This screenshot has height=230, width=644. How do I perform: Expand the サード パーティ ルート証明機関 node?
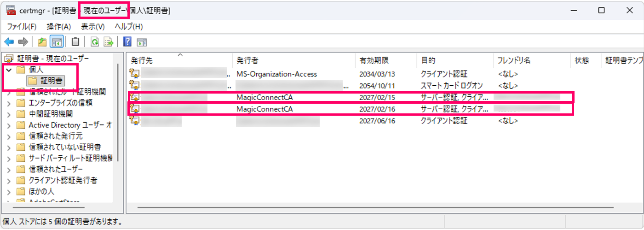coord(9,158)
